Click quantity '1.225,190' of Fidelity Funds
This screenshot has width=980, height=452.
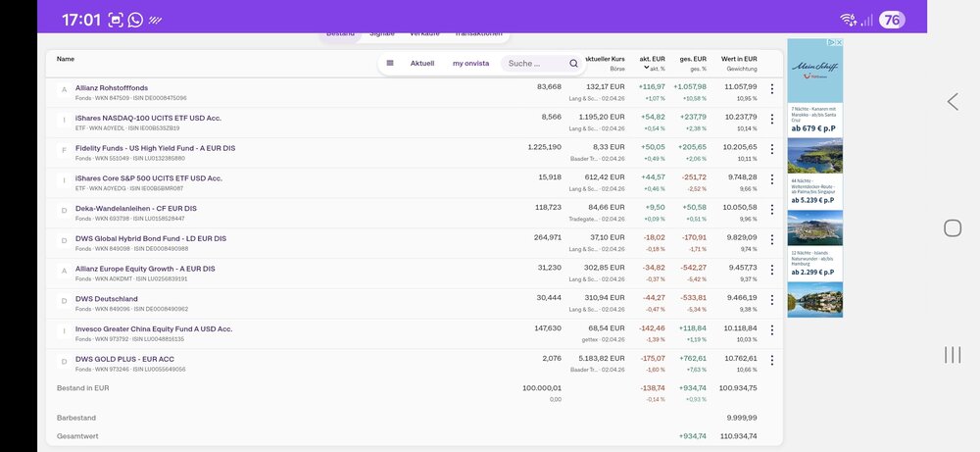(x=544, y=147)
